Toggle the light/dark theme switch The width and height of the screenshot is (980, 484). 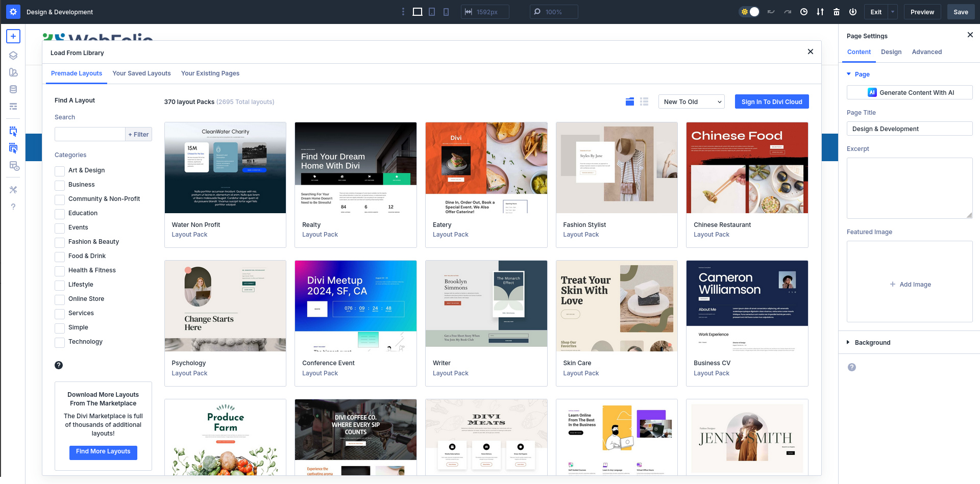pyautogui.click(x=750, y=12)
